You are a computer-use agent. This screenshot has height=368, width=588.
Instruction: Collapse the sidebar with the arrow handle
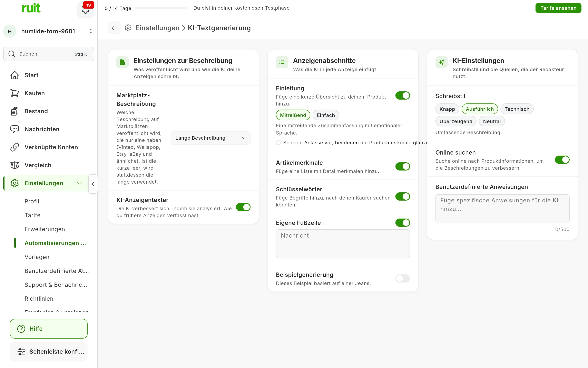pyautogui.click(x=93, y=184)
